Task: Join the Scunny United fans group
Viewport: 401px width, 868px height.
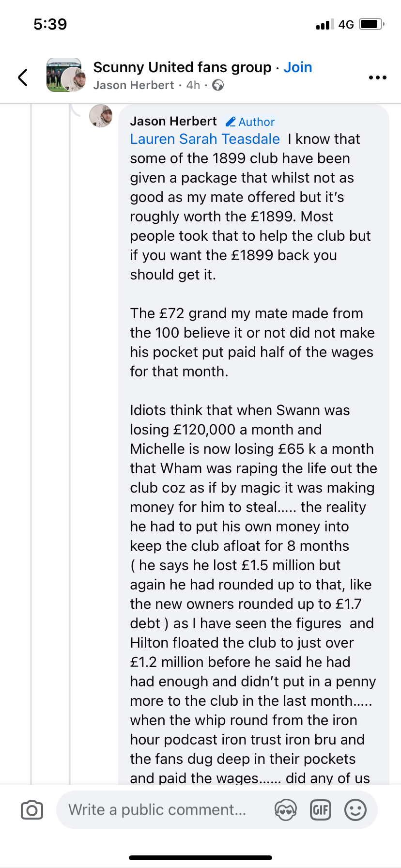Action: 297,67
